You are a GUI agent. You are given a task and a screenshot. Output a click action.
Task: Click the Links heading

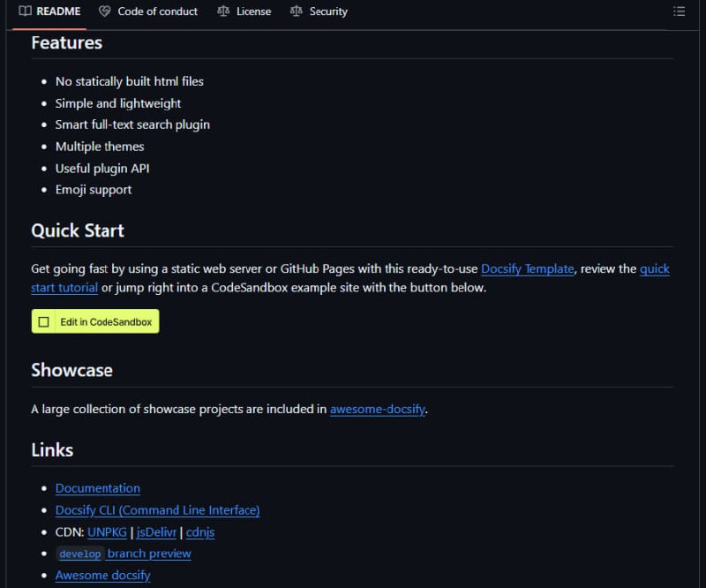click(52, 450)
